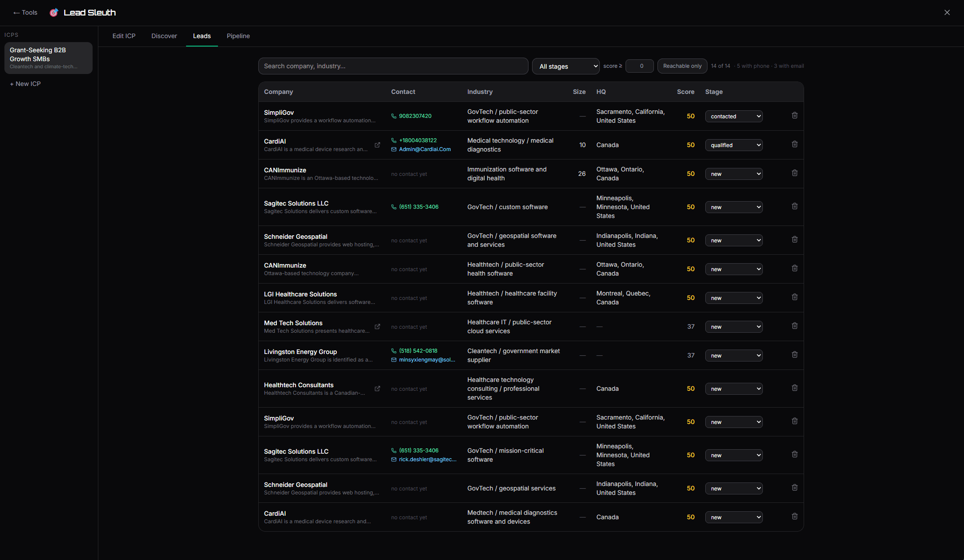Screen dimensions: 964x560
Task: Delete the LGI Healthcare Solutions lead
Action: [x=795, y=297]
